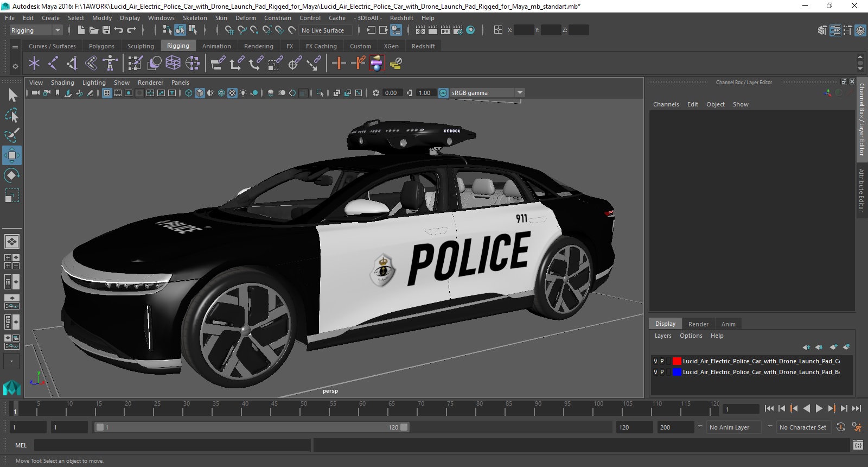Click the Create Lattice shelf icon
The width and height of the screenshot is (868, 467).
pos(173,64)
